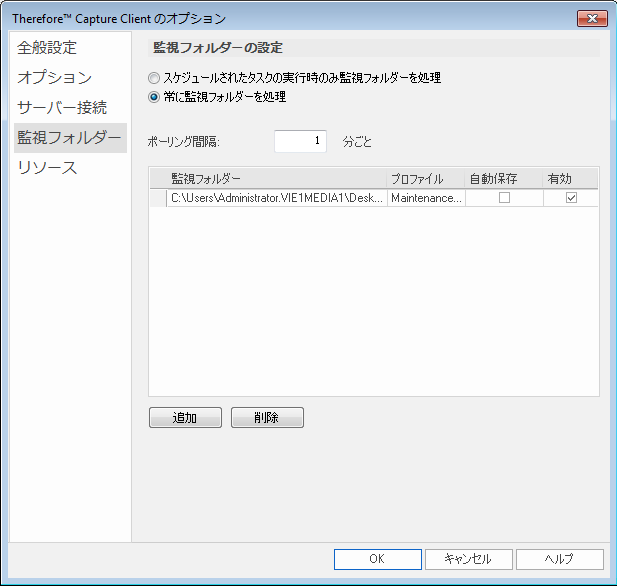Click the 削除 button
Viewport: 617px width, 587px height.
[267, 417]
